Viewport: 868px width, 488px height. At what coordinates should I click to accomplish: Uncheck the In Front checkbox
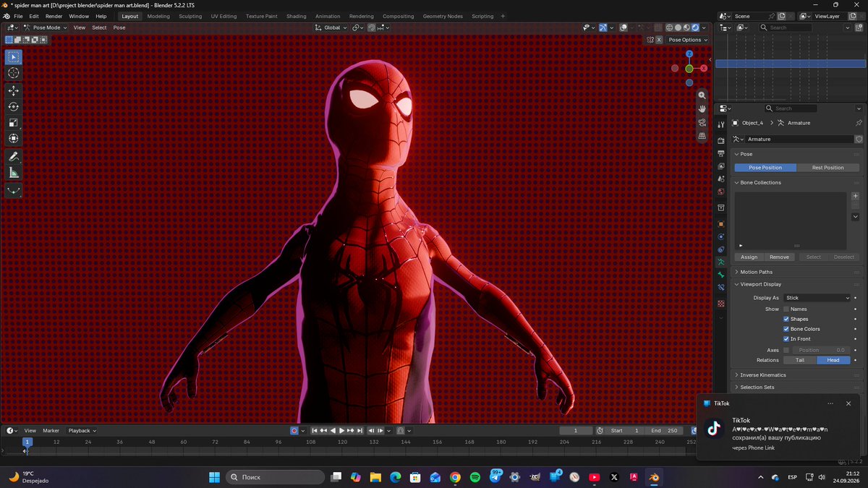(x=786, y=339)
